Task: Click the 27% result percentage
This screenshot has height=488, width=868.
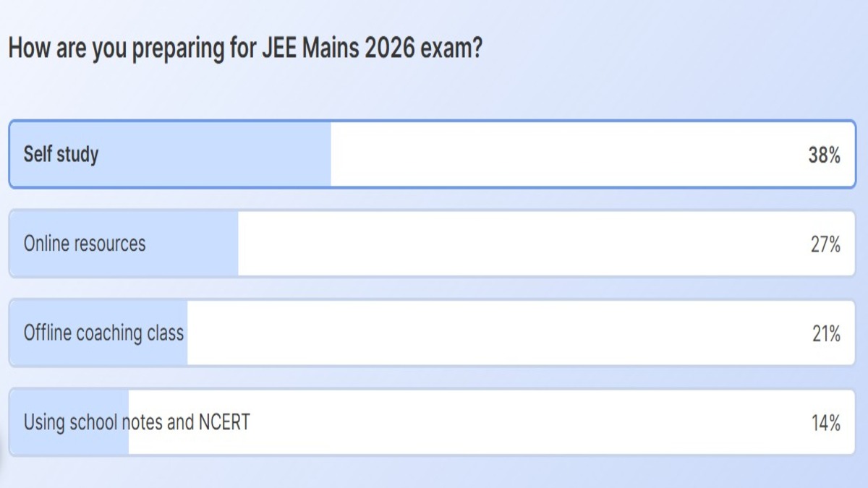Action: [825, 244]
